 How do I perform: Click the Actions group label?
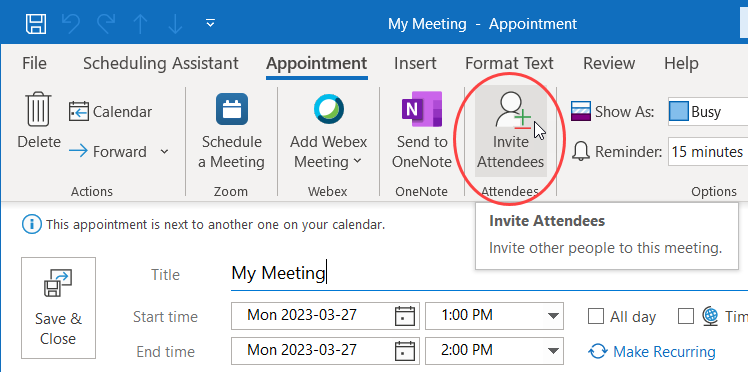click(92, 191)
